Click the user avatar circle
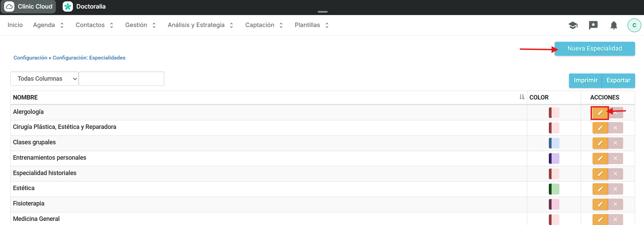 pyautogui.click(x=634, y=25)
